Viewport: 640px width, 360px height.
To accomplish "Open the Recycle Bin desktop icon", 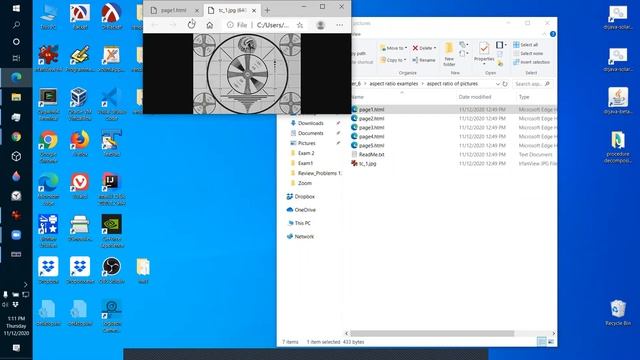I will point(618,313).
